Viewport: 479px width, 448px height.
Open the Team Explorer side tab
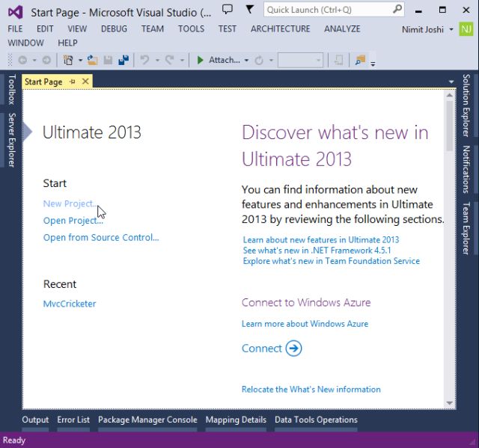coord(466,228)
